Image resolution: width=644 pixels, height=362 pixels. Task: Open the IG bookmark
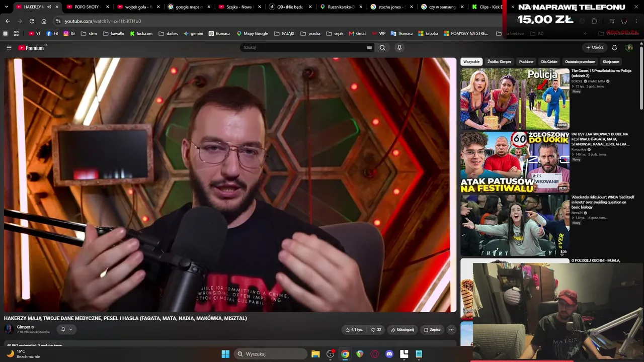point(69,34)
